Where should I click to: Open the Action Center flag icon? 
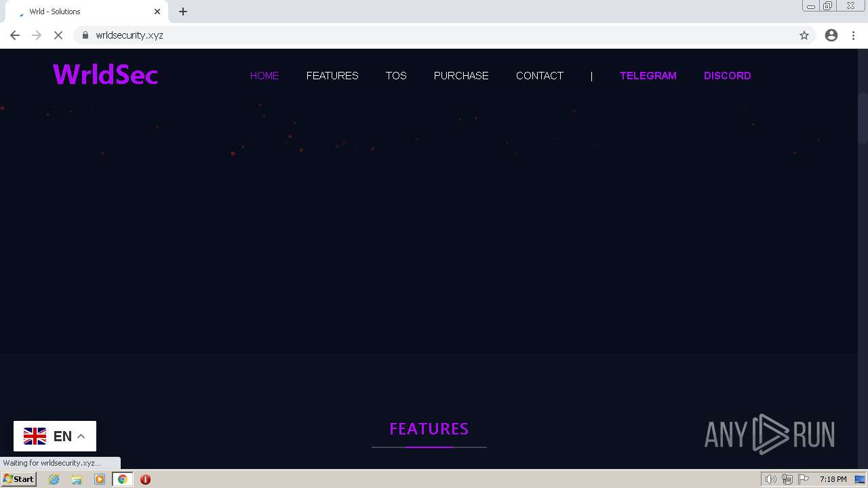[804, 479]
